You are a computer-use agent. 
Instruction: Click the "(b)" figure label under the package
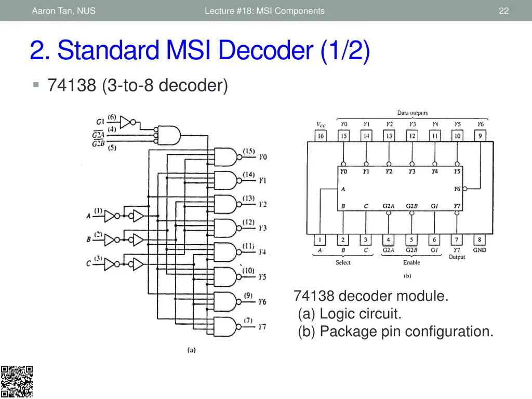coord(407,276)
